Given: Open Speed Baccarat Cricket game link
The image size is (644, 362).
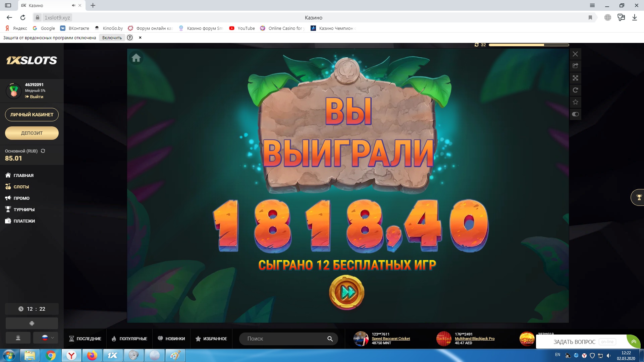Looking at the screenshot, I should pyautogui.click(x=391, y=339).
